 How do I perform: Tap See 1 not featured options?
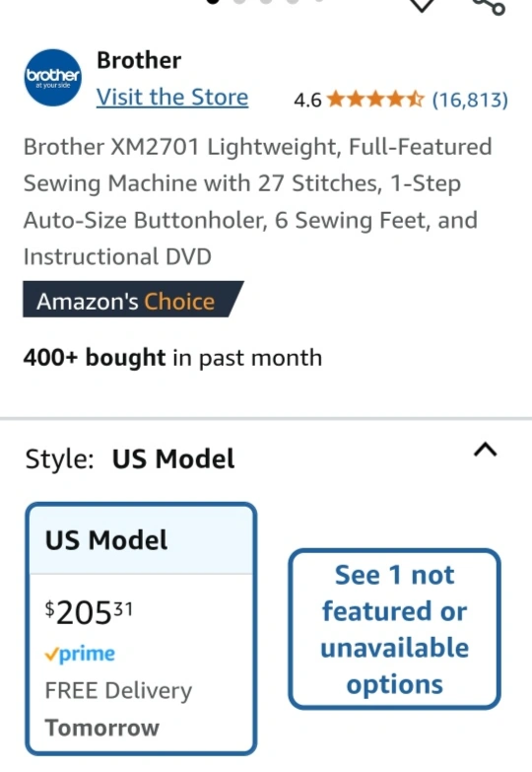pos(395,629)
